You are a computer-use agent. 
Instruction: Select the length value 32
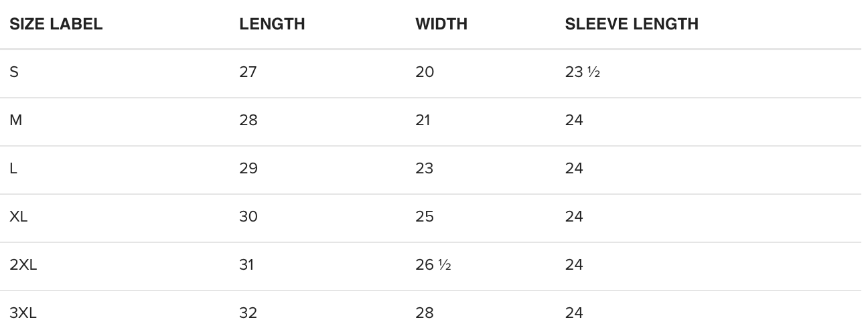pyautogui.click(x=248, y=313)
